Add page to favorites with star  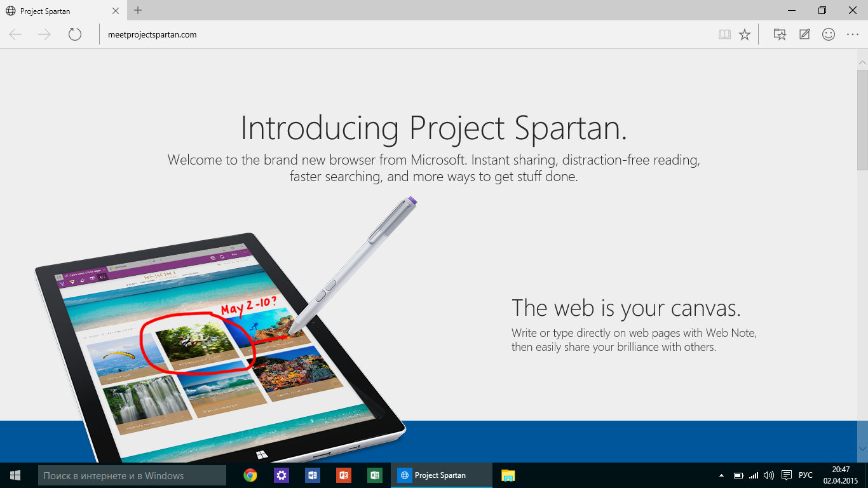(745, 34)
